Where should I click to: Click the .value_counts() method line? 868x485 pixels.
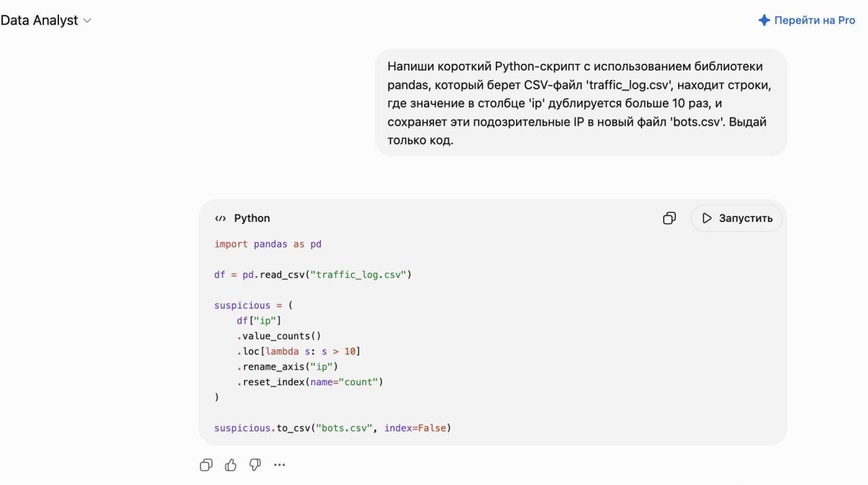(279, 336)
